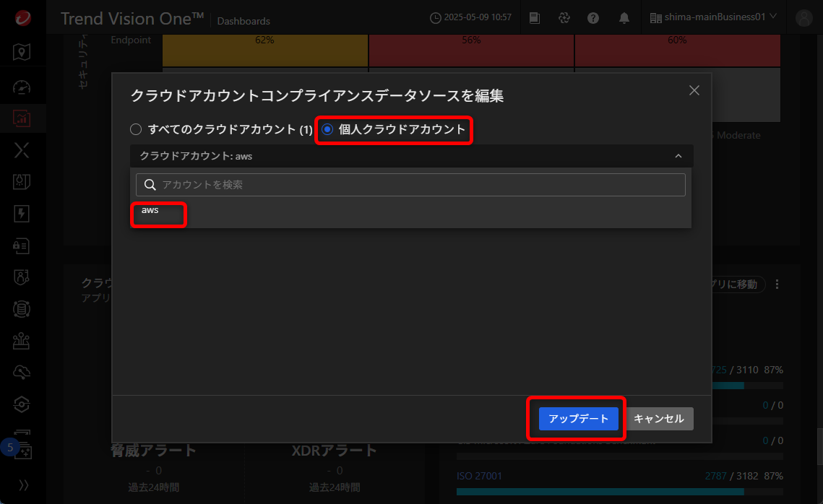Choose the aws account from list
Viewport: 823px width, 504px height.
150,210
